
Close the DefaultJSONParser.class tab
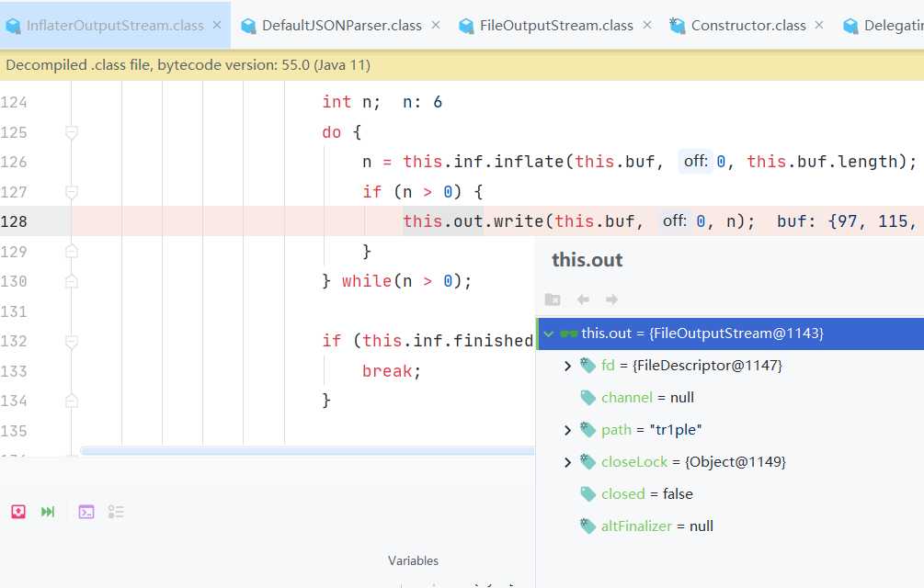[436, 25]
